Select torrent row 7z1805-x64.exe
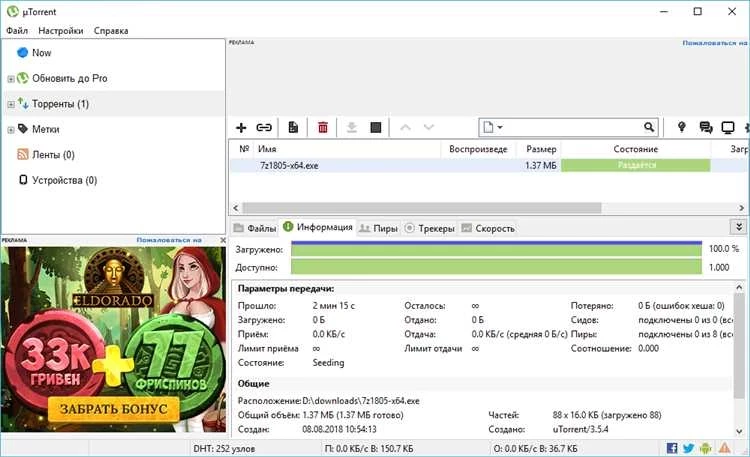750x457 pixels. tap(489, 165)
